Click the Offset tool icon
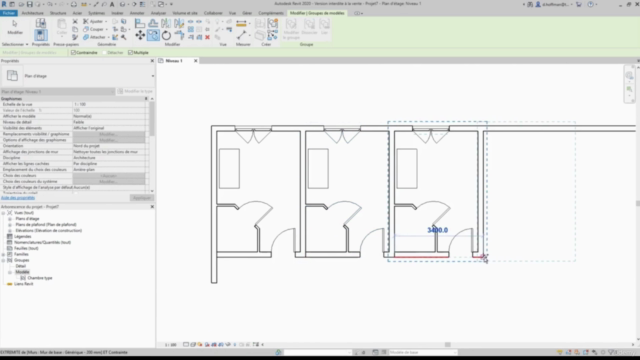 pyautogui.click(x=153, y=23)
